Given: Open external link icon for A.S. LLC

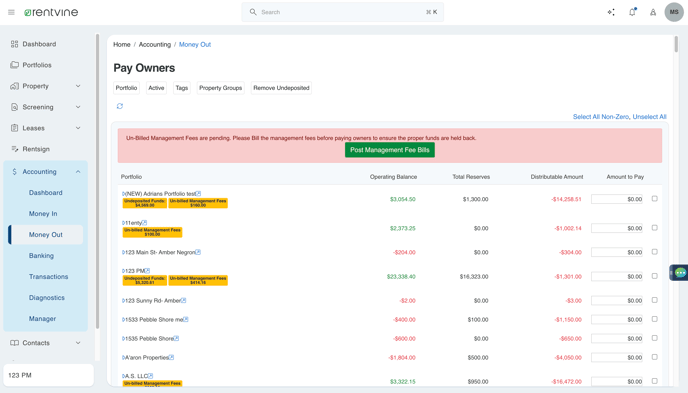Looking at the screenshot, I should 150,376.
